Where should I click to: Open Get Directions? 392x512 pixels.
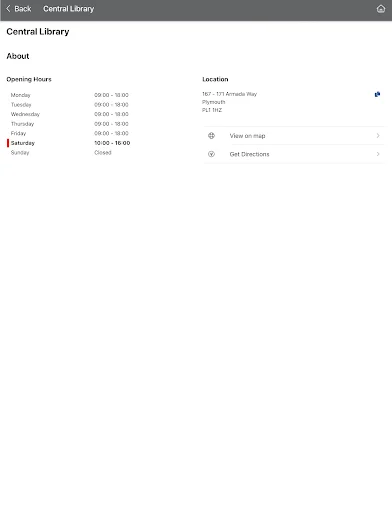[294, 154]
